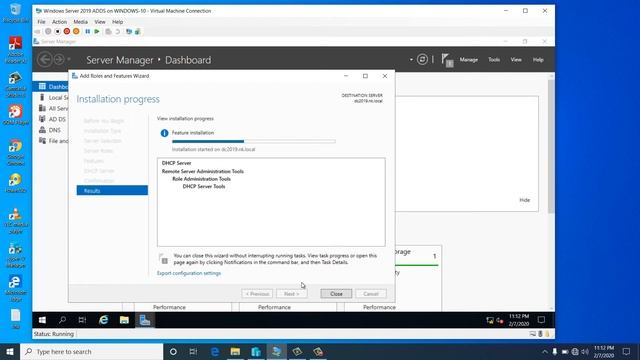Image resolution: width=640 pixels, height=360 pixels.
Task: Click the feature installation progress bar
Action: point(253,141)
